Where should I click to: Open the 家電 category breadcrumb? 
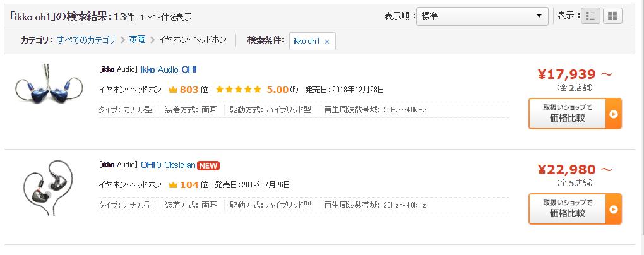point(137,40)
